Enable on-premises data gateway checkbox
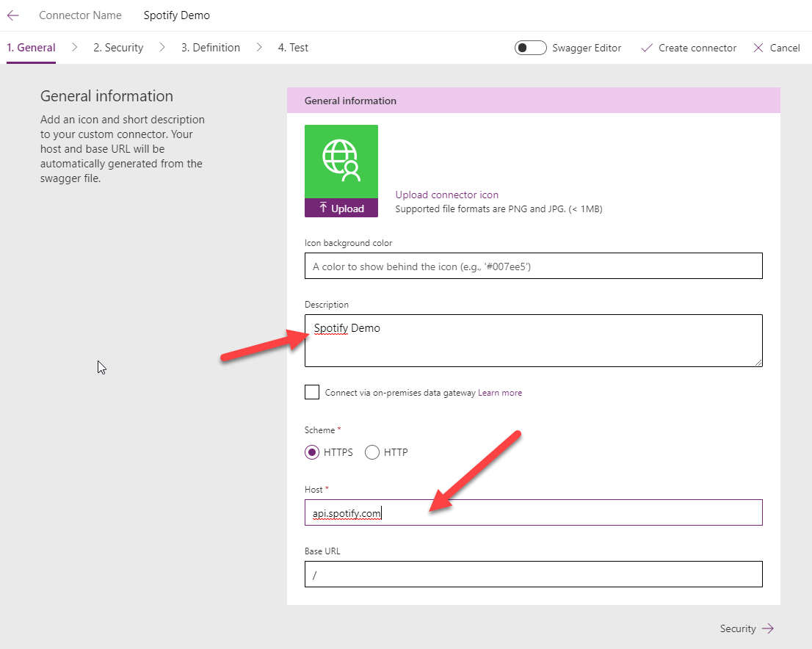Screen dimensions: 812x649 click(312, 392)
